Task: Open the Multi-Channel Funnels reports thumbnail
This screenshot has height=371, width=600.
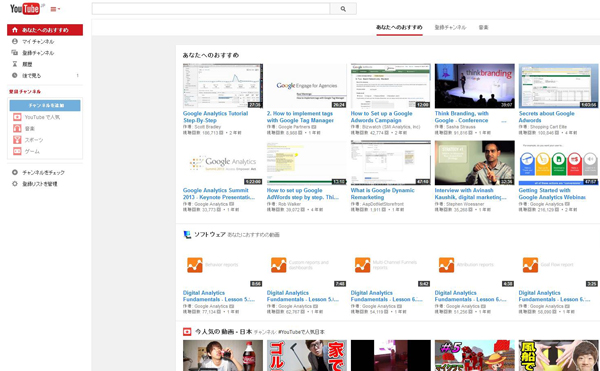Action: pos(391,265)
